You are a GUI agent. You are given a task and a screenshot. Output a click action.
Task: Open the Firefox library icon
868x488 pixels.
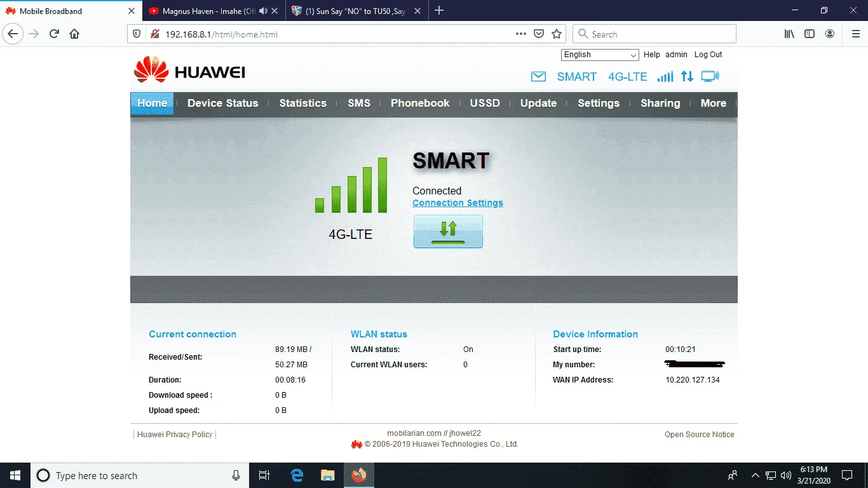tap(789, 34)
